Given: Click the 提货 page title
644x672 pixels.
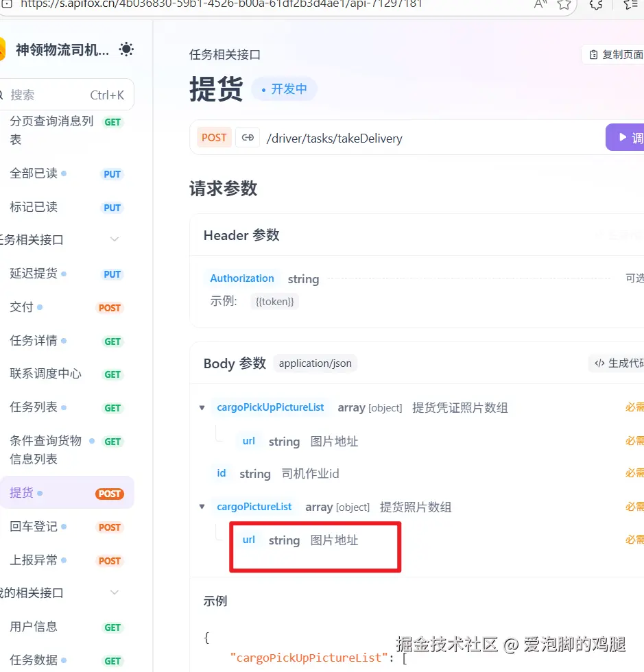Looking at the screenshot, I should (x=216, y=89).
